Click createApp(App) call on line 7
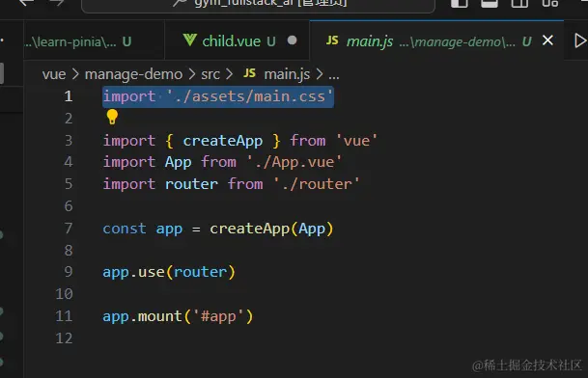The width and height of the screenshot is (588, 378). (x=271, y=229)
